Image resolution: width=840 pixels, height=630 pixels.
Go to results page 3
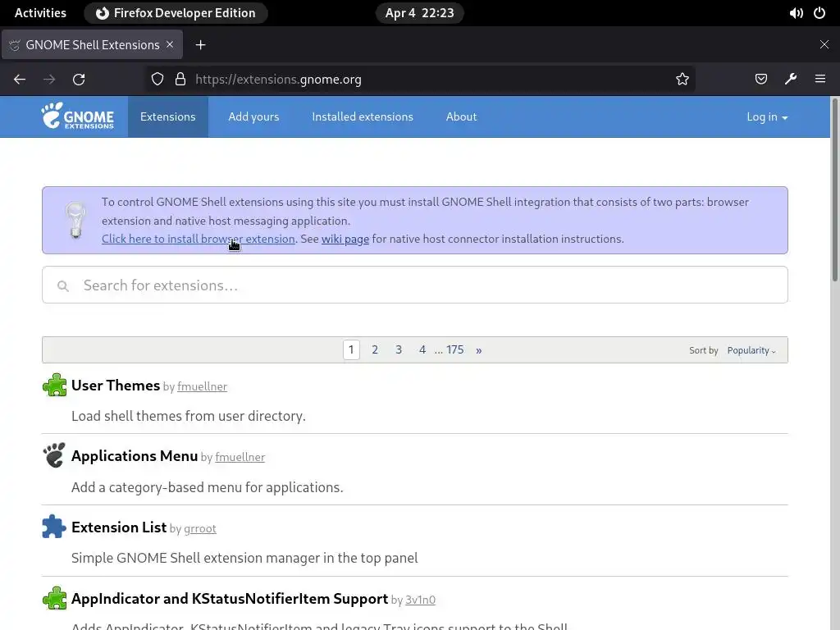point(399,349)
